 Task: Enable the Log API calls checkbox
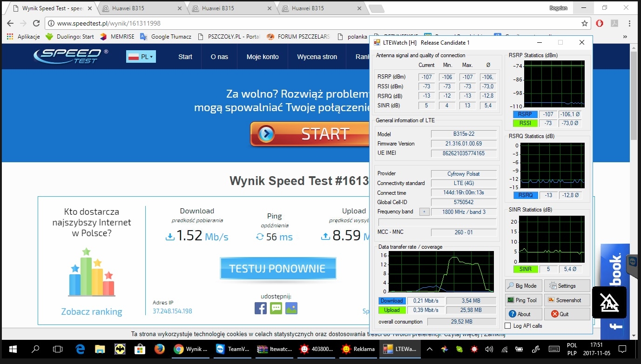click(508, 326)
